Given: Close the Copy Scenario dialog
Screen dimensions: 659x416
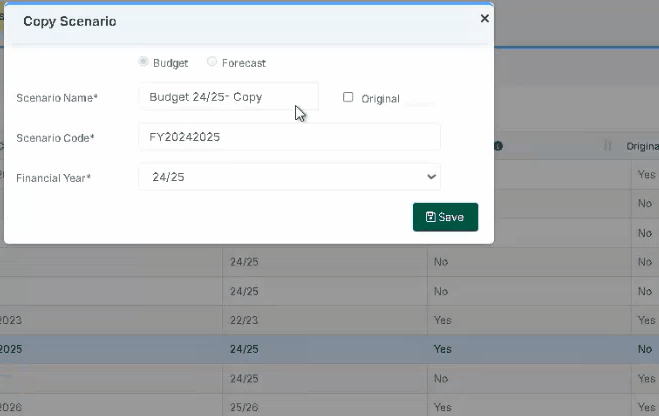Looking at the screenshot, I should 485,18.
